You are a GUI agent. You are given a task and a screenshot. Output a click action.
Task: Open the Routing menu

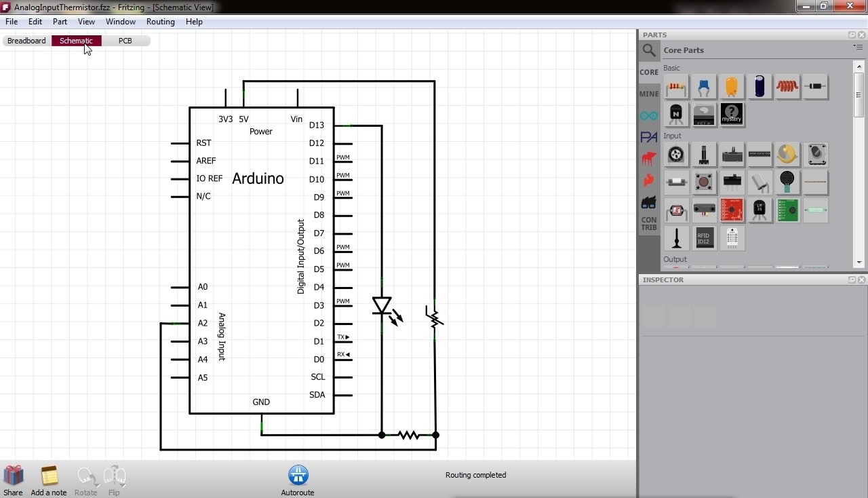tap(160, 22)
